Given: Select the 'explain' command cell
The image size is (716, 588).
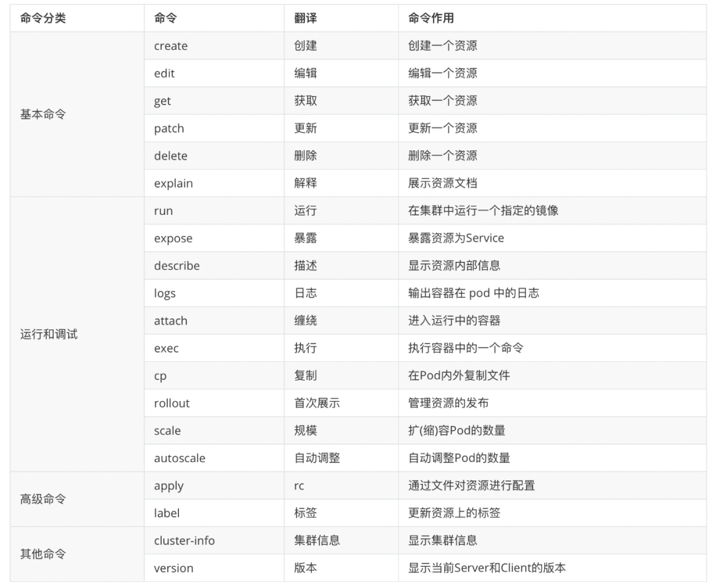Looking at the screenshot, I should click(214, 183).
